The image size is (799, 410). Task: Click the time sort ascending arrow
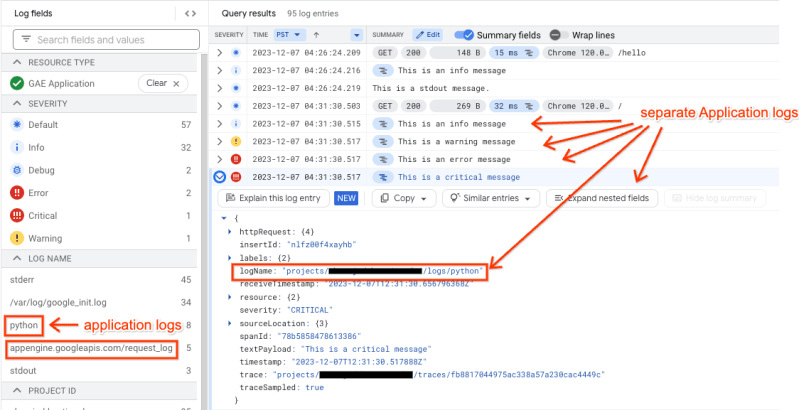tap(316, 35)
